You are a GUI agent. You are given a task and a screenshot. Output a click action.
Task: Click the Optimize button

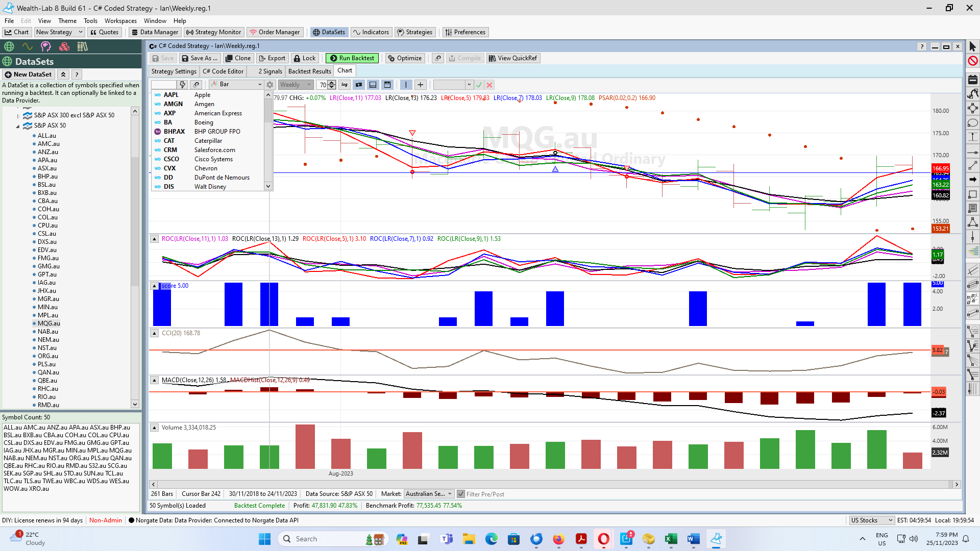(x=405, y=58)
